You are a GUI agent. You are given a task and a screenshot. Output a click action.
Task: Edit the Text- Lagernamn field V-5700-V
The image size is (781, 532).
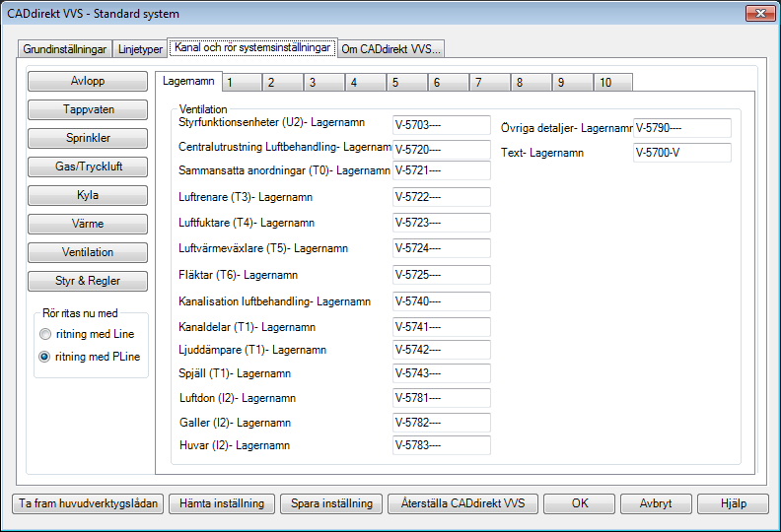pyautogui.click(x=681, y=153)
